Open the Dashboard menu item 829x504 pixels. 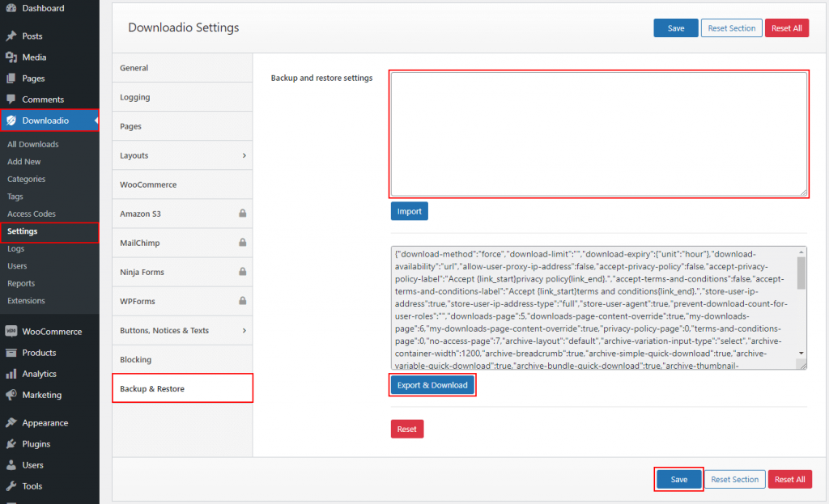click(49, 8)
